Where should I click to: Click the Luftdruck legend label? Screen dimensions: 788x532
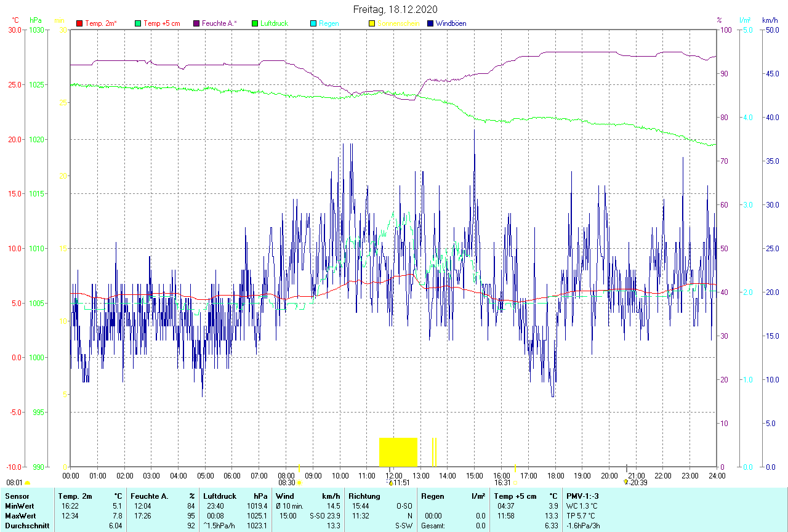[x=274, y=23]
